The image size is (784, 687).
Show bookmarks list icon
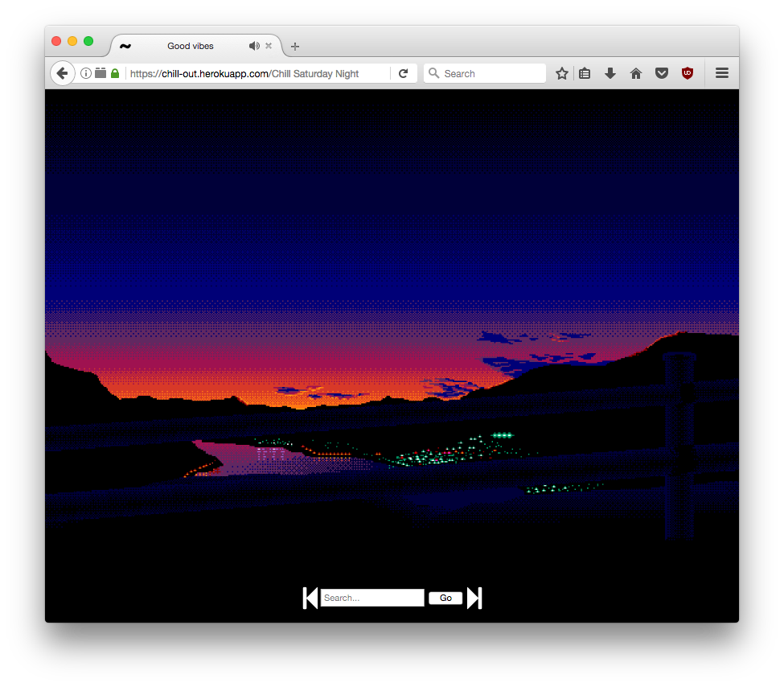point(585,73)
